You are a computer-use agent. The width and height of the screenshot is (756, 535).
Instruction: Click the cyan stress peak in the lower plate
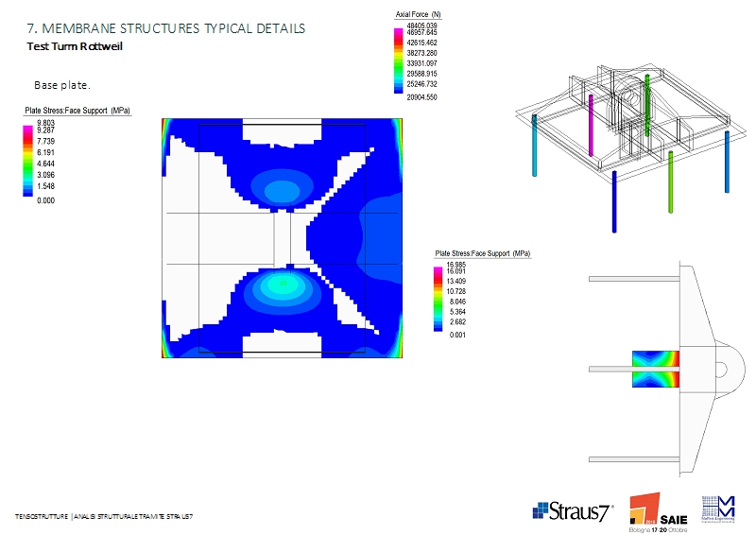280,283
